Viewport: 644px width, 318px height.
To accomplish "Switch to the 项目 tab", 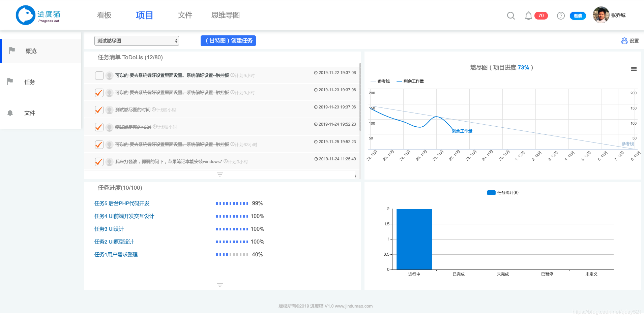I will coord(144,15).
